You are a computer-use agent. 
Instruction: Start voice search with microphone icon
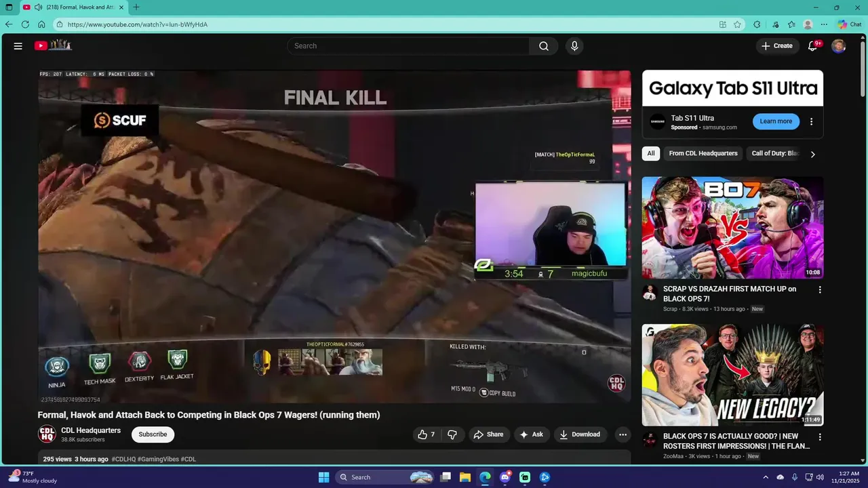click(574, 46)
